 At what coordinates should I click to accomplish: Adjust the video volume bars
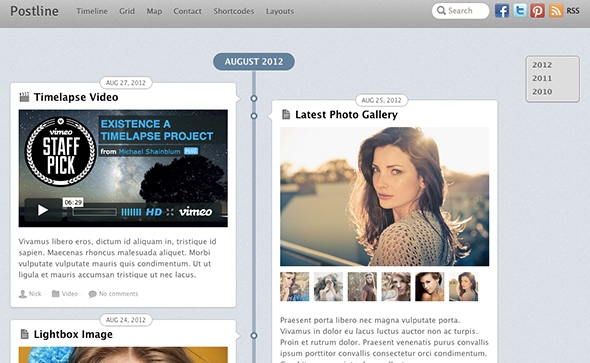pyautogui.click(x=131, y=212)
